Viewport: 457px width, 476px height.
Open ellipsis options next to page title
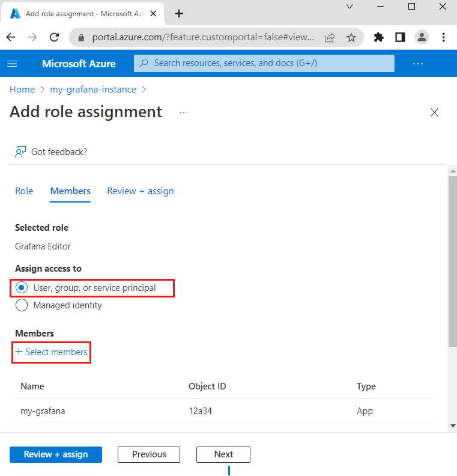pyautogui.click(x=184, y=112)
